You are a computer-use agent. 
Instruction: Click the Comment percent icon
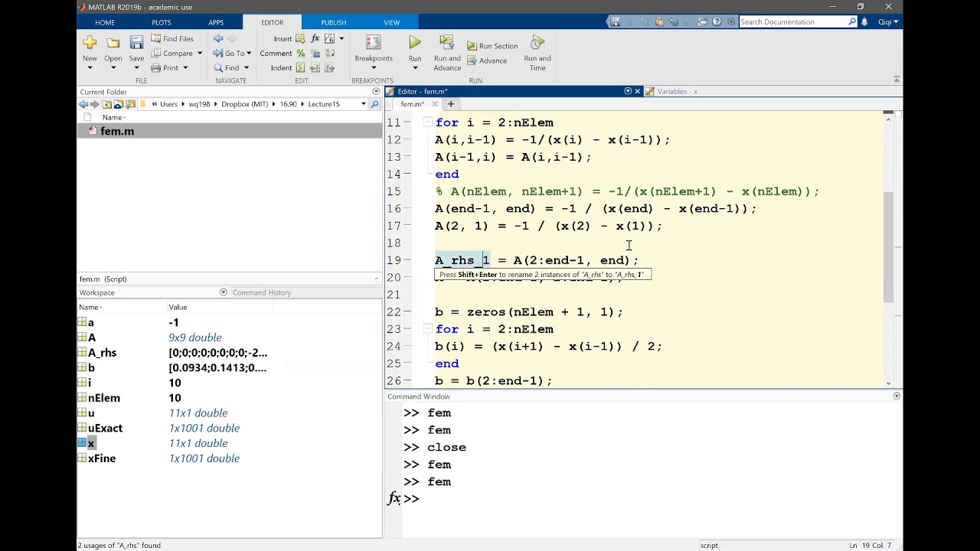point(301,53)
